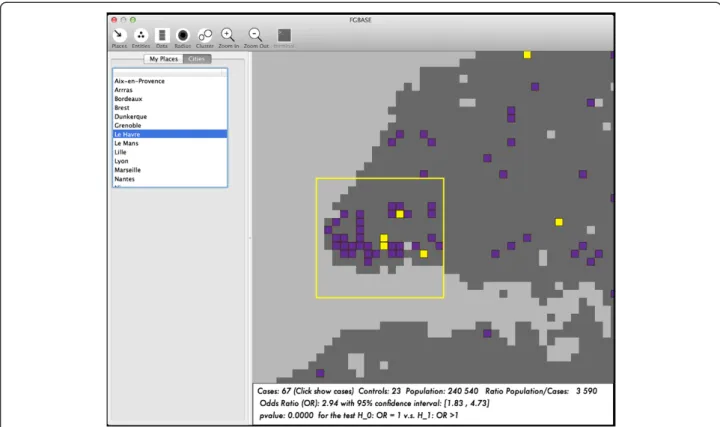Click the Zoom In magnifier
The image size is (720, 427).
(228, 35)
